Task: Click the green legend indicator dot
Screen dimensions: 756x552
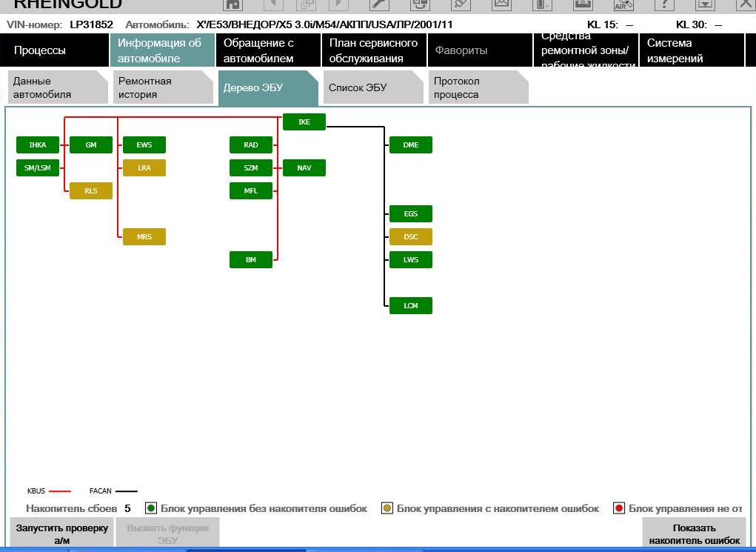Action: [151, 508]
